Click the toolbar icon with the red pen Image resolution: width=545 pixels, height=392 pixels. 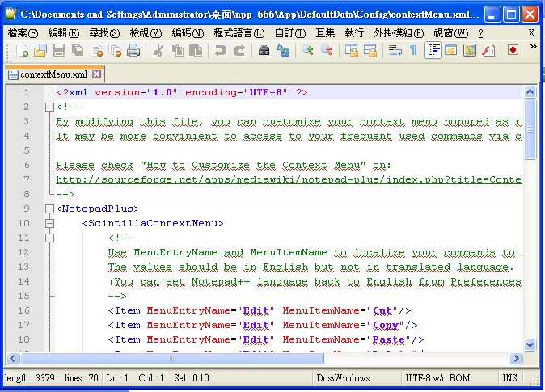pyautogui.click(x=488, y=50)
